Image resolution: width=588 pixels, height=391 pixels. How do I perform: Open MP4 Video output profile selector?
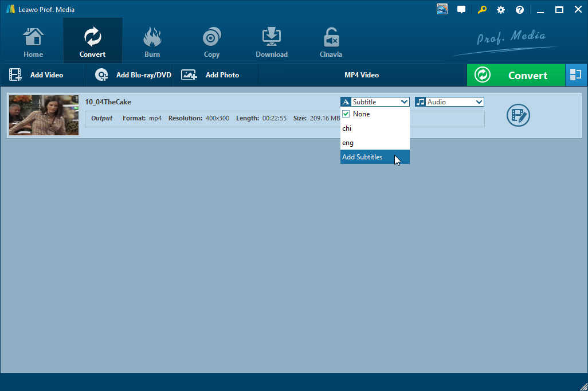(362, 75)
